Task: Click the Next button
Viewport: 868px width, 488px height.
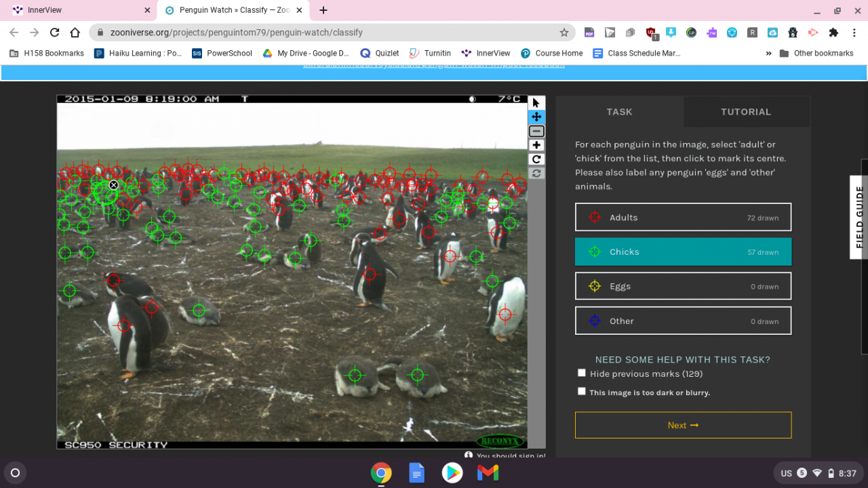Action: (683, 425)
